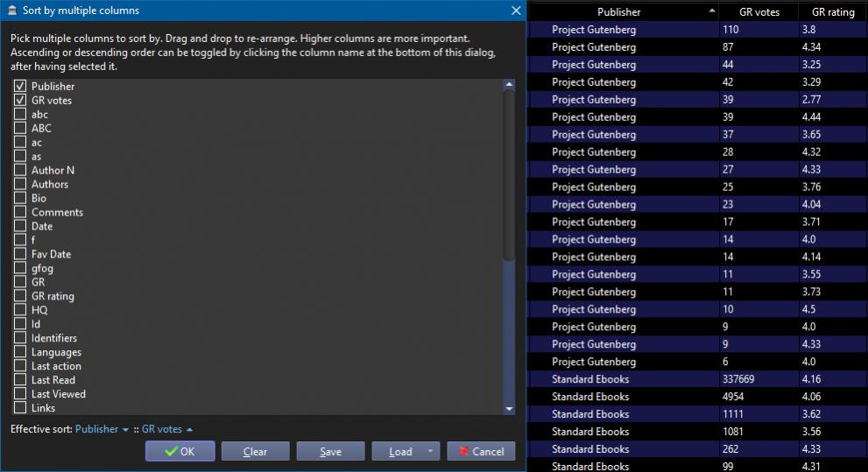Tick the Links column checkbox
Viewport: 868px width, 472px height.
click(20, 407)
